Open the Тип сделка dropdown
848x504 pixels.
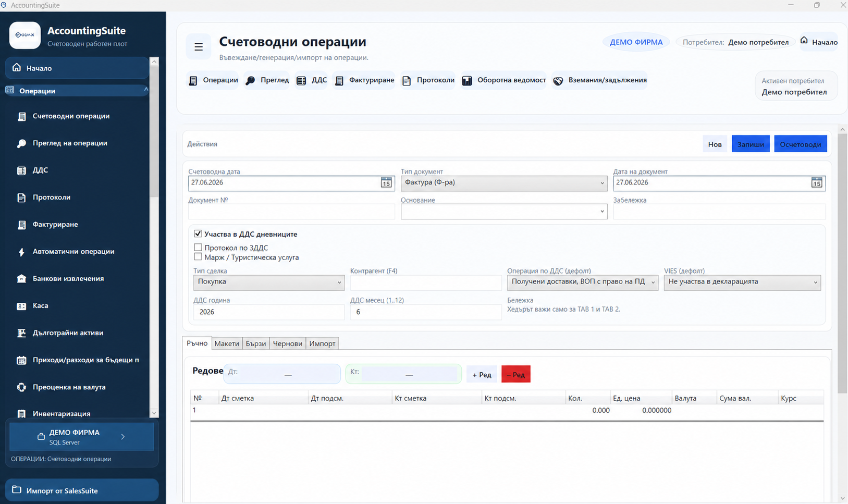coord(268,282)
